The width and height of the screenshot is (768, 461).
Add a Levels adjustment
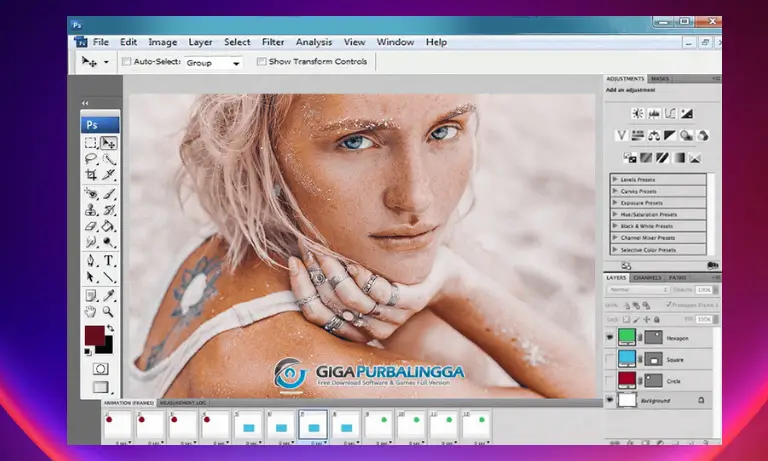click(x=654, y=114)
